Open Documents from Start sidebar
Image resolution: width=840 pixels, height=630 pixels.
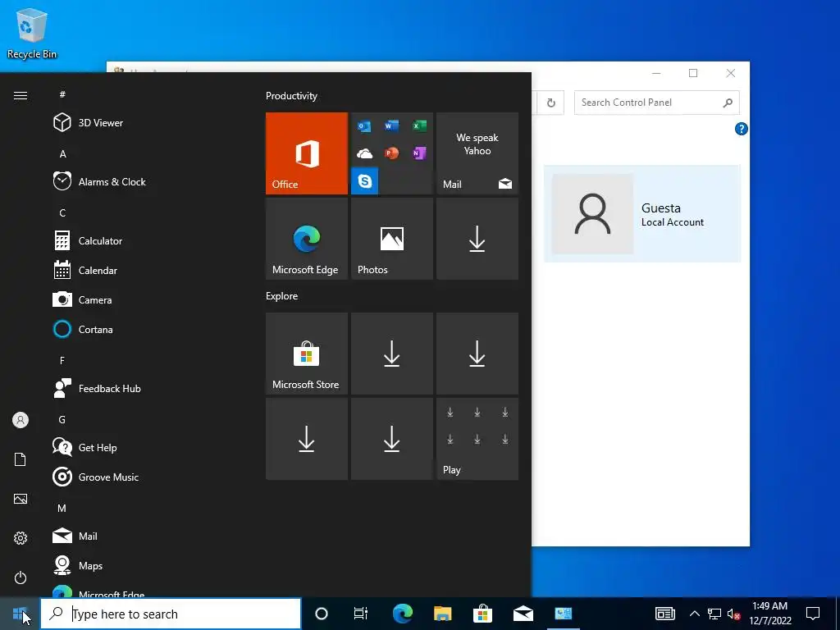point(21,459)
